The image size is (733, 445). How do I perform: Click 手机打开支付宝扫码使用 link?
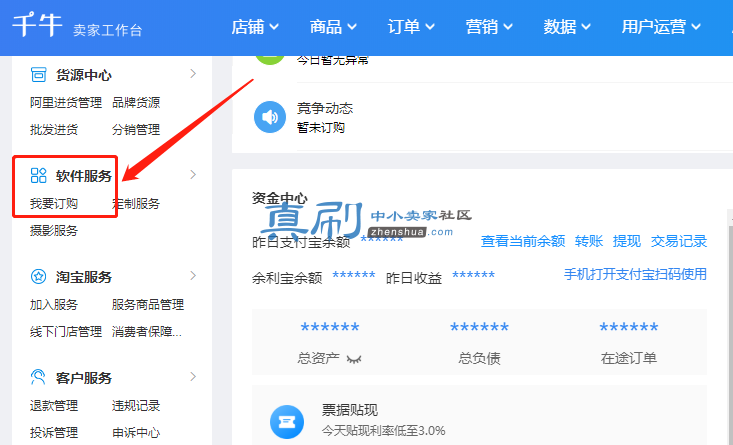pos(635,274)
